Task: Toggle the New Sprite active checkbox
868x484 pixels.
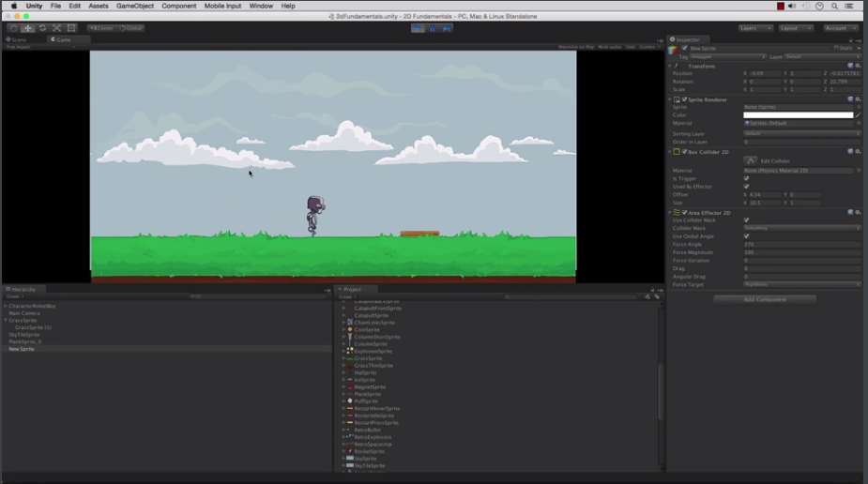Action: 685,48
